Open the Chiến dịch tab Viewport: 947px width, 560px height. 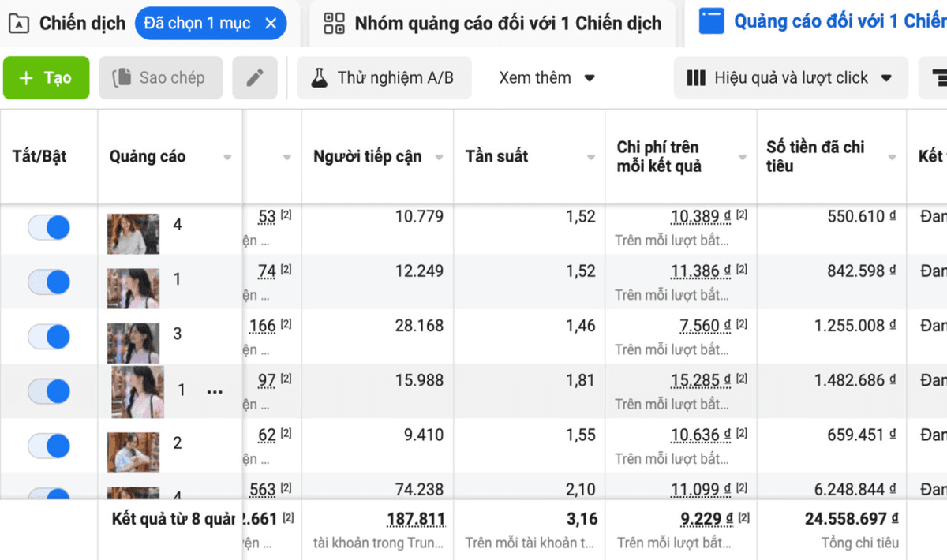(82, 24)
